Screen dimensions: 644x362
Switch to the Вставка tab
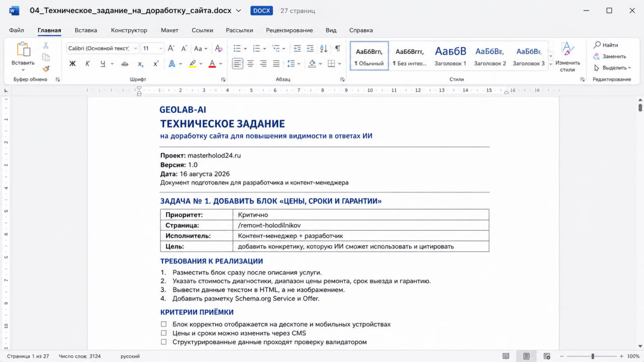(x=86, y=30)
